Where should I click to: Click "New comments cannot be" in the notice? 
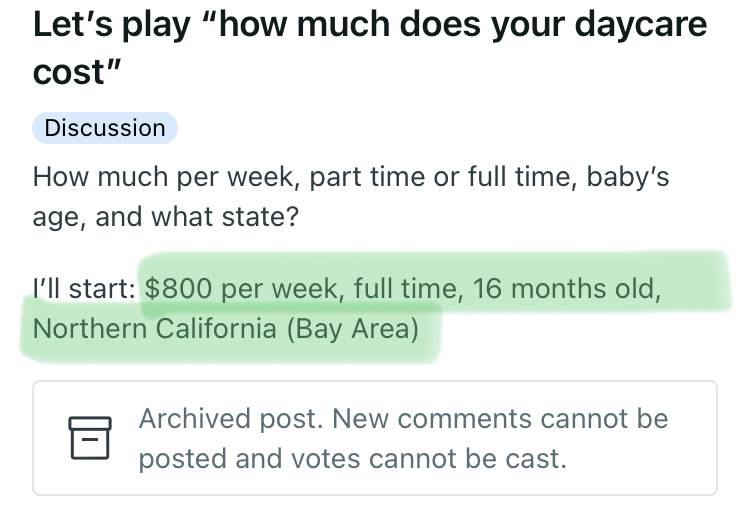(500, 419)
